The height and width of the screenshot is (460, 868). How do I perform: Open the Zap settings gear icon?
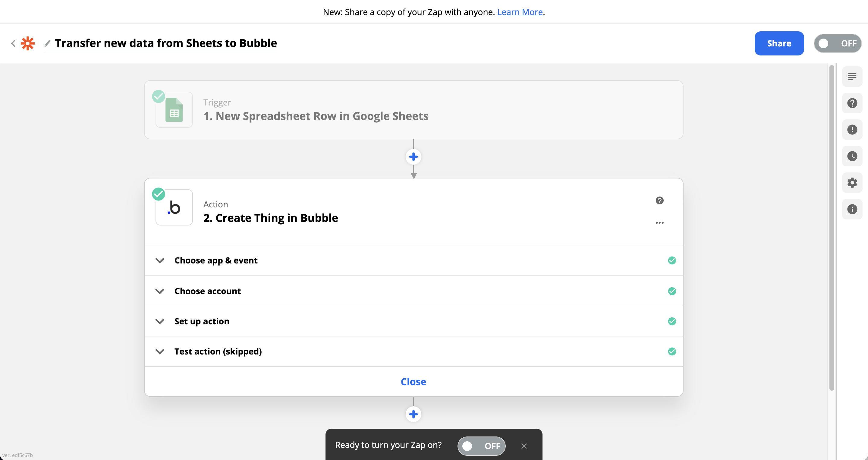pos(852,183)
